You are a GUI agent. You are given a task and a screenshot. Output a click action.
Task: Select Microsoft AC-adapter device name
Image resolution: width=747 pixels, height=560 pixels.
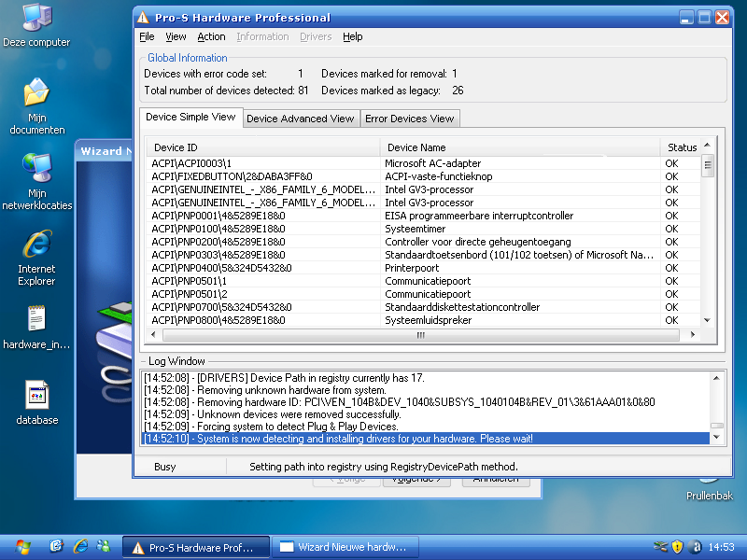tap(432, 163)
